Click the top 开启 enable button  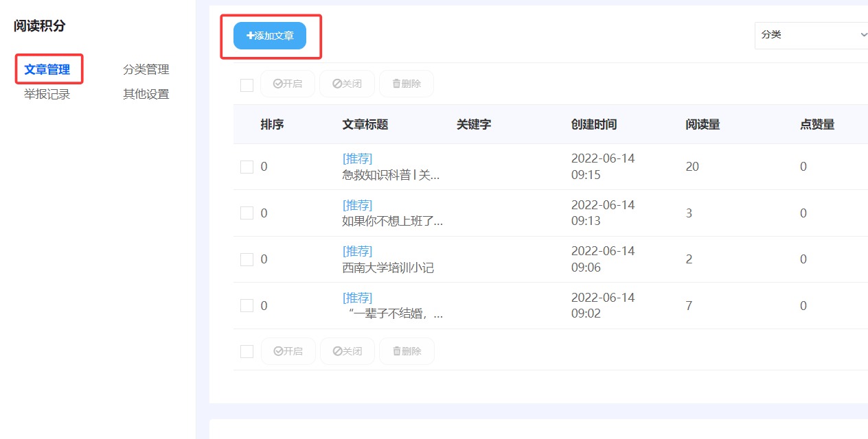(x=288, y=84)
